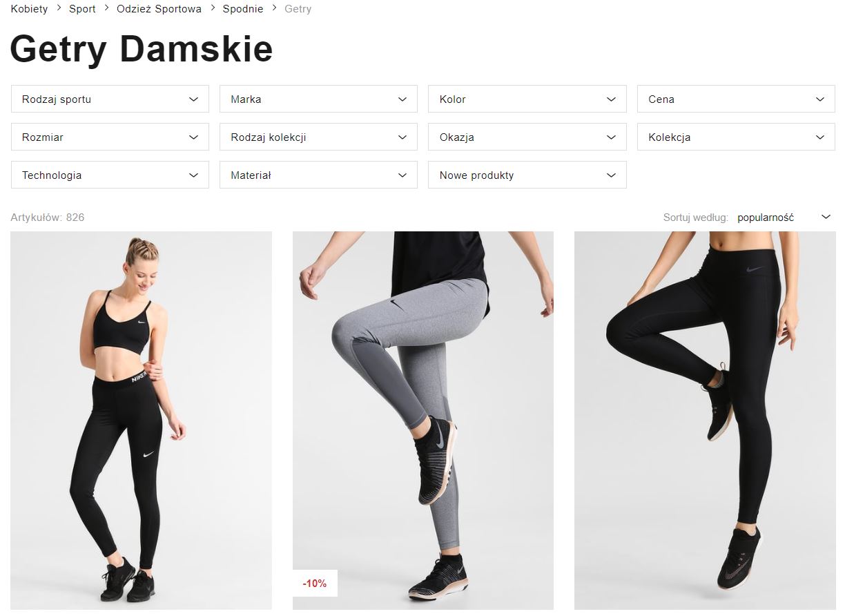Expand the Kolekcja filter
The image size is (845, 616).
736,137
